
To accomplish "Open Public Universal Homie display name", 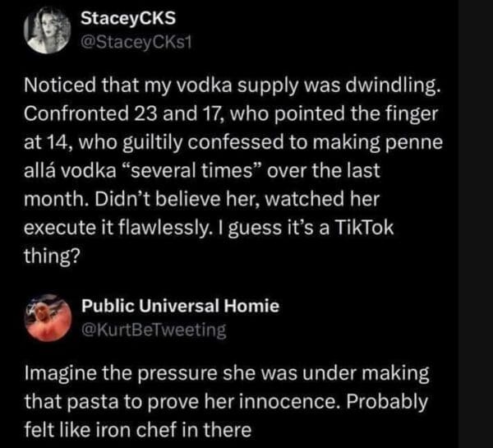I will click(x=180, y=307).
